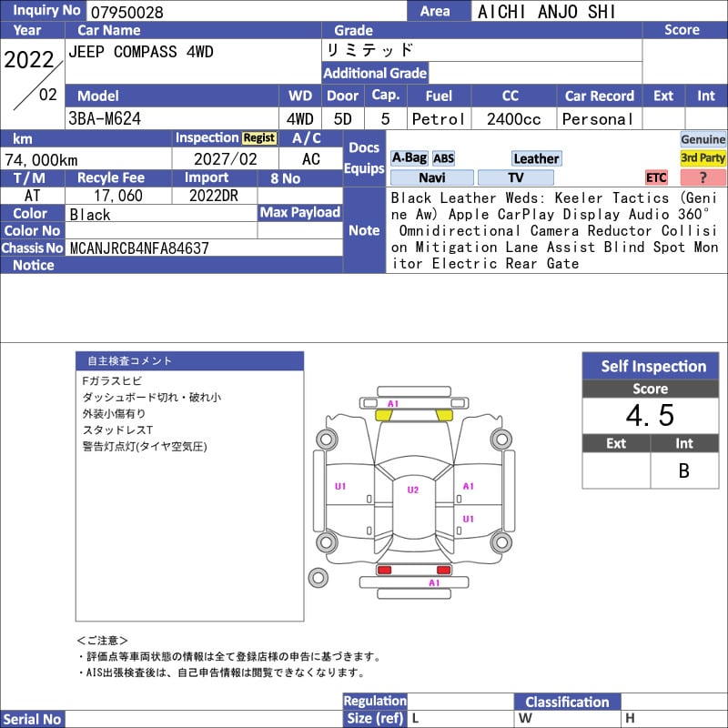The width and height of the screenshot is (728, 728).
Task: Click the left red tail light on diagram
Action: [384, 570]
